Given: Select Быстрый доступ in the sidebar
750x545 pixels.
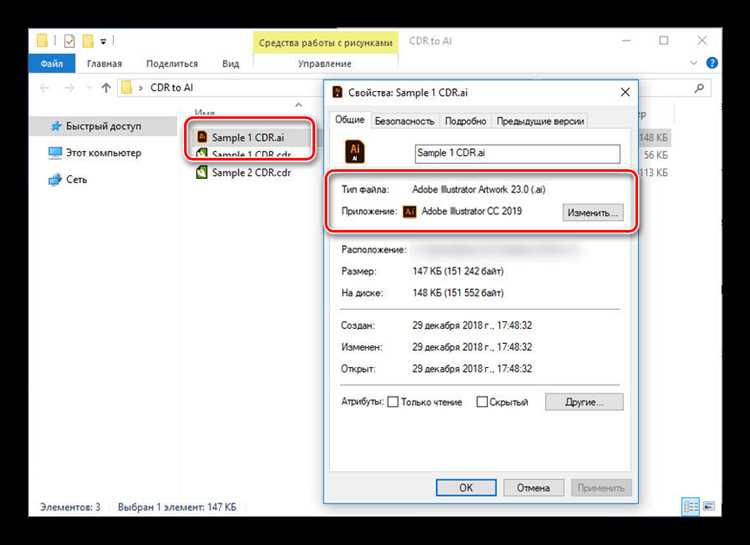Looking at the screenshot, I should (103, 126).
